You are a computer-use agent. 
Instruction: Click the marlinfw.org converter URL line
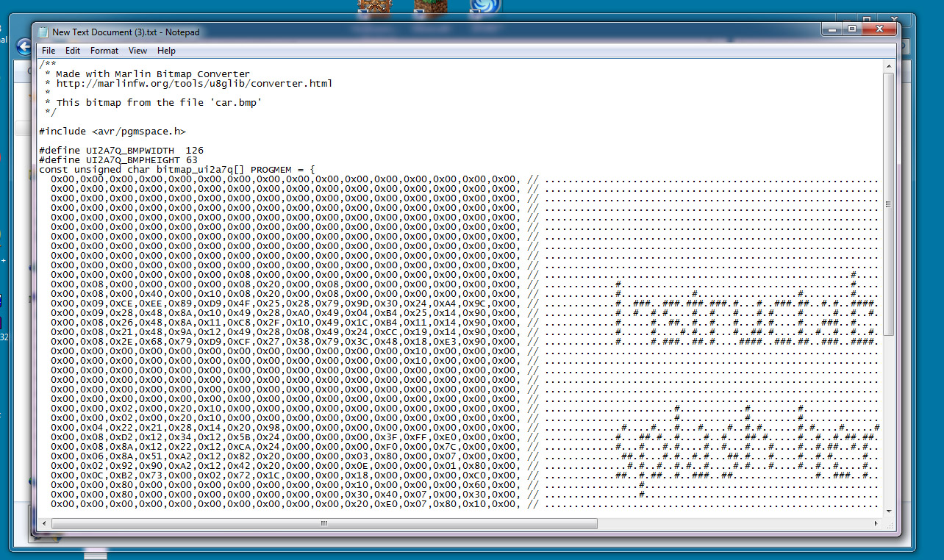[x=188, y=84]
